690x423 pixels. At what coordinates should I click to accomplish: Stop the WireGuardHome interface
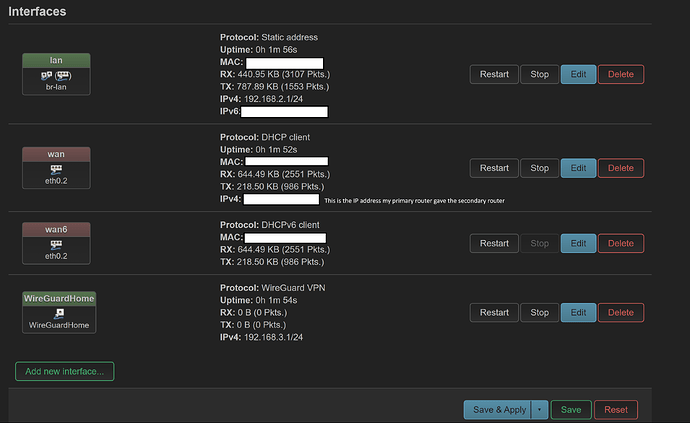[539, 312]
